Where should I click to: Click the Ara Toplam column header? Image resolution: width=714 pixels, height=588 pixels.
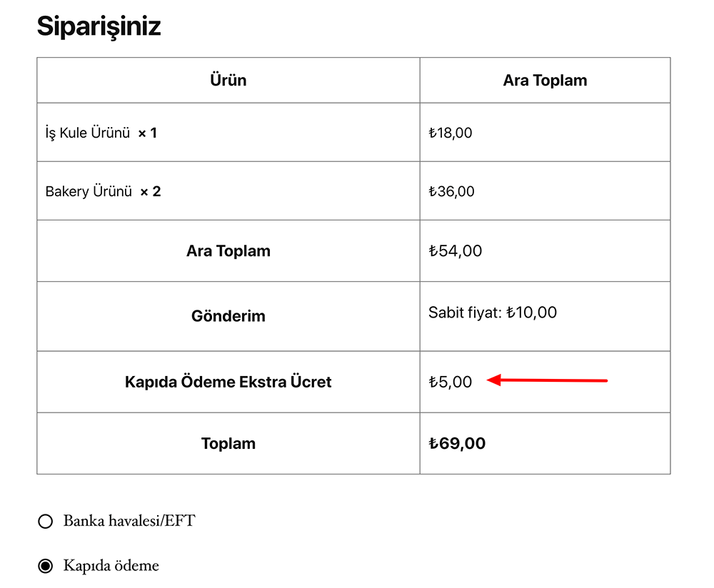[x=545, y=80]
